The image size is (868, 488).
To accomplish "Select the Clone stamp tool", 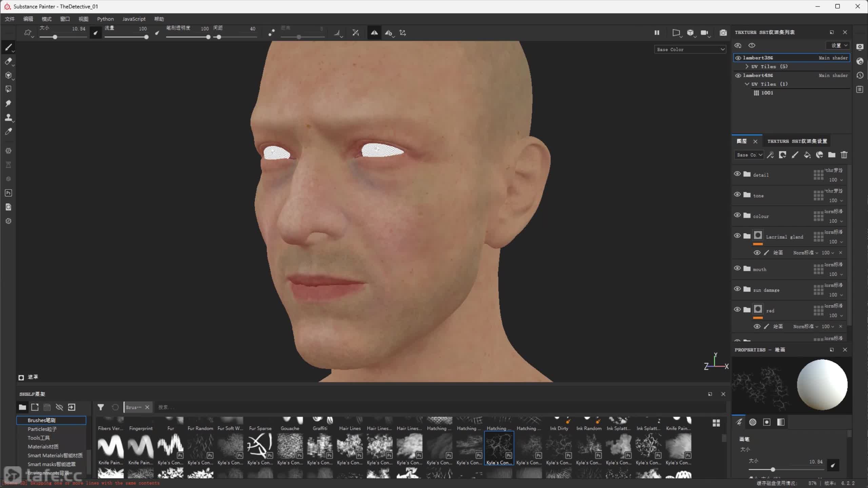I will point(8,118).
